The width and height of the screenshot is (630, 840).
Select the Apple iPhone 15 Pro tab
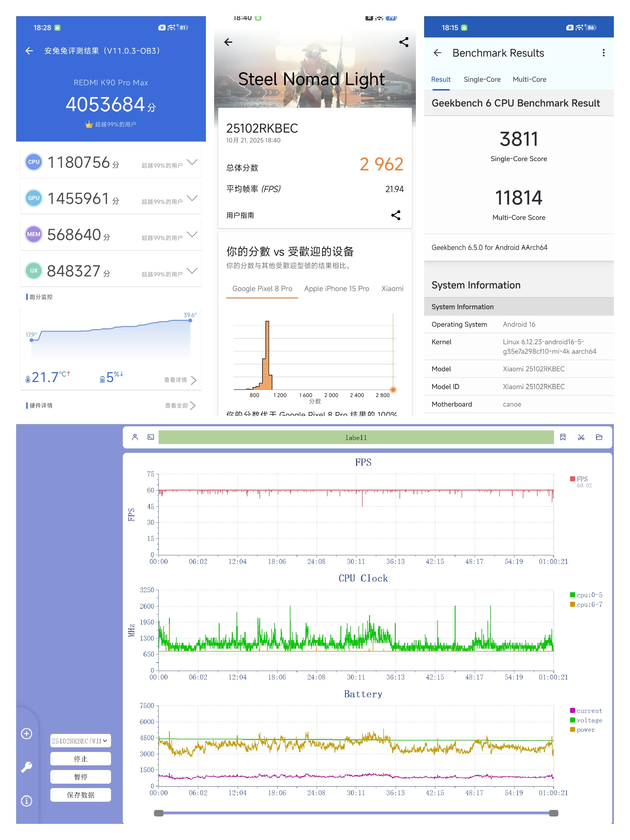click(x=336, y=288)
